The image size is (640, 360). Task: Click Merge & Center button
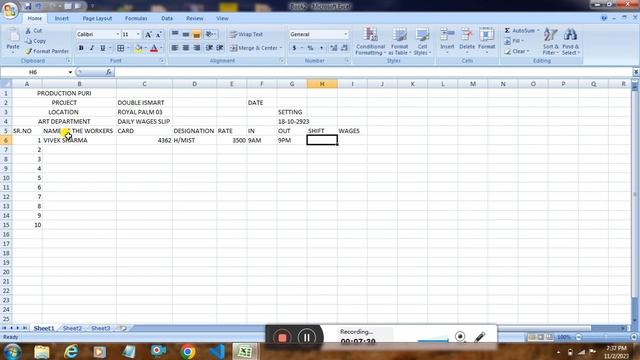click(253, 48)
